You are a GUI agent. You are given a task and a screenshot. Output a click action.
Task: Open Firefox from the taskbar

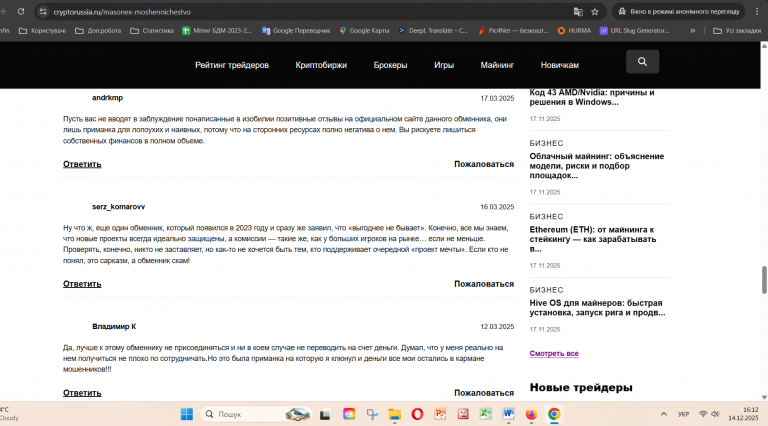coord(531,414)
